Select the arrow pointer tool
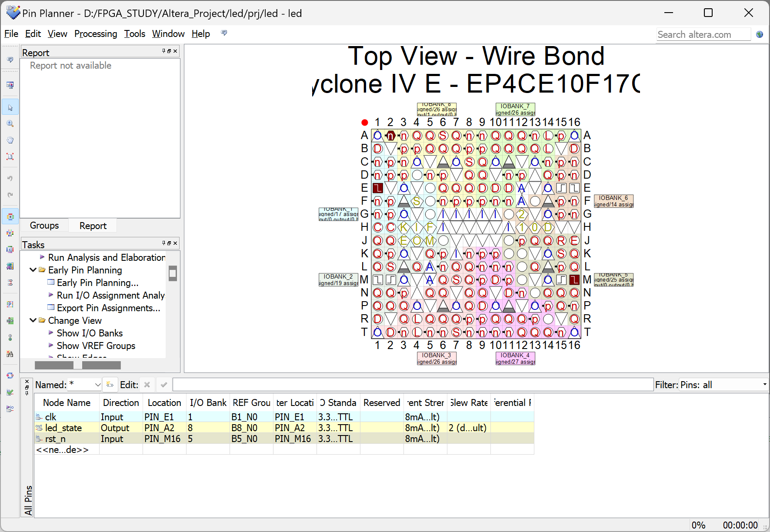Viewport: 770px width, 532px height. pos(10,107)
